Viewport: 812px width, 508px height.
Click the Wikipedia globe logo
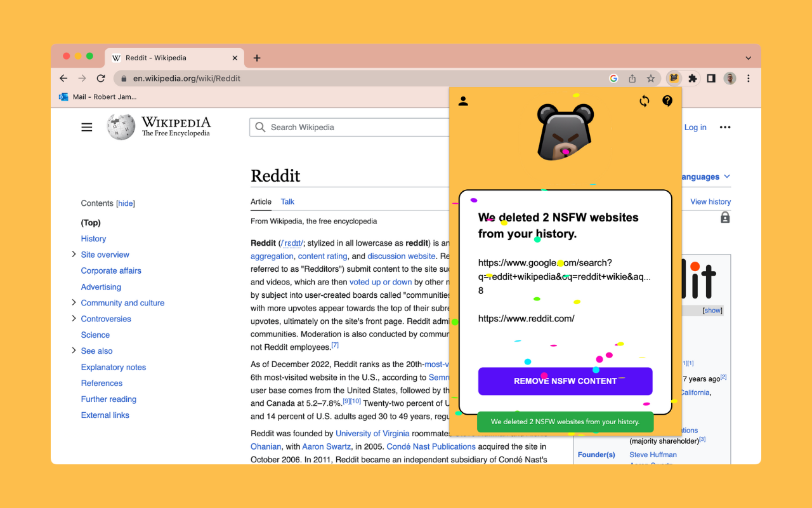coord(121,127)
